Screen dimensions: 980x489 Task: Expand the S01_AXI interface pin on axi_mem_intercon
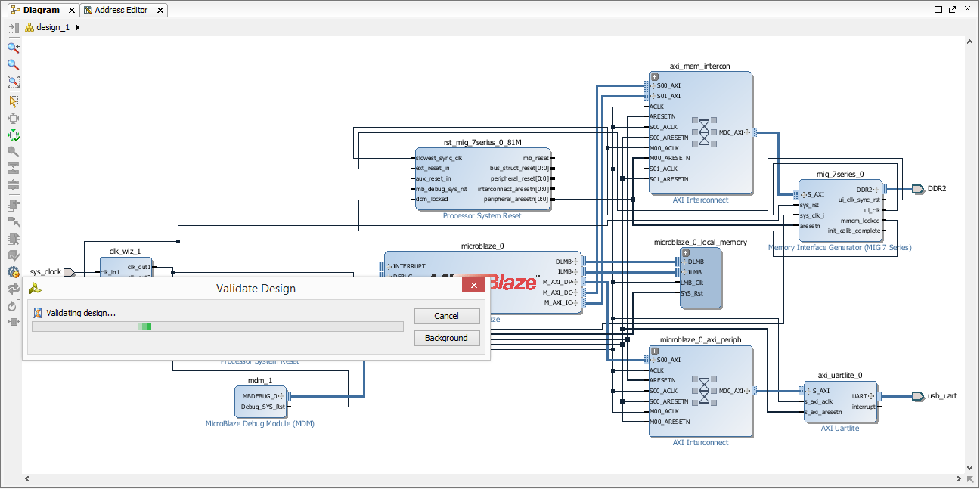click(x=653, y=97)
